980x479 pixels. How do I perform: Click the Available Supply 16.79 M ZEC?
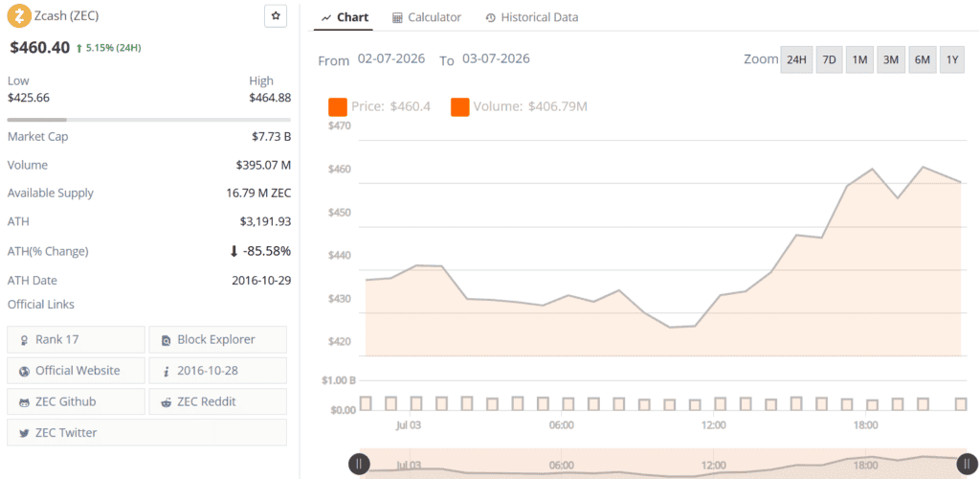[258, 194]
